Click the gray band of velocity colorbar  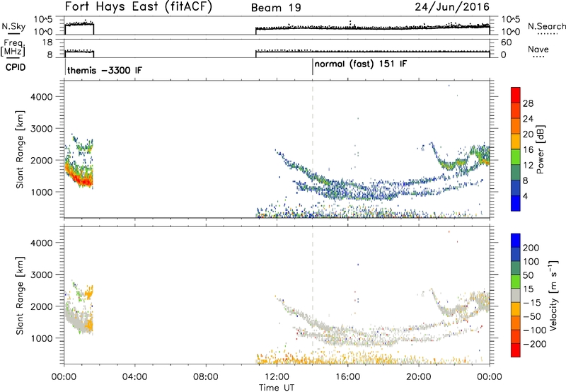tap(516, 295)
